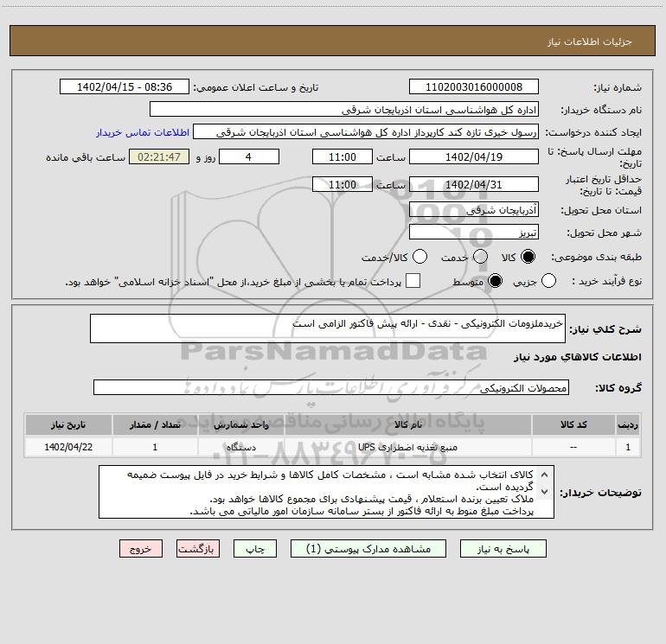666x644 pixels.
Task: Click the product group field محصولات الکترونیکی
Action: click(x=331, y=387)
